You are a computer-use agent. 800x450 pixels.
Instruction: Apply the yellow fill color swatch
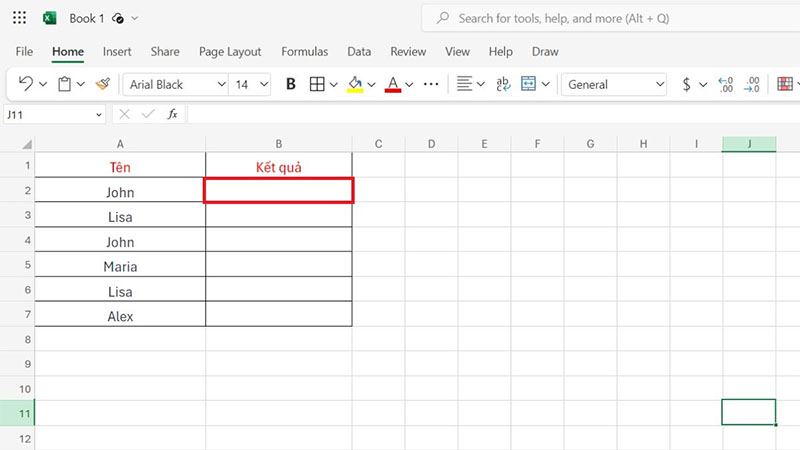click(x=355, y=85)
